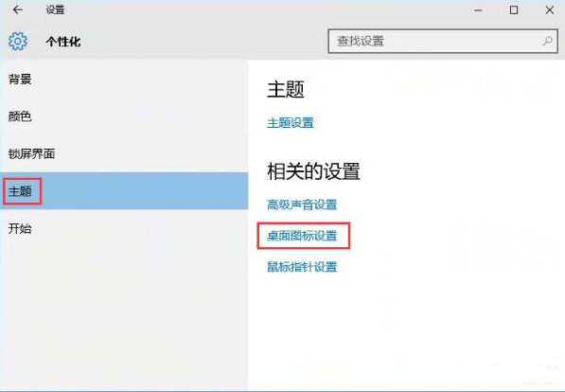The height and width of the screenshot is (392, 565).
Task: Open 高级声音设置 link
Action: [302, 205]
